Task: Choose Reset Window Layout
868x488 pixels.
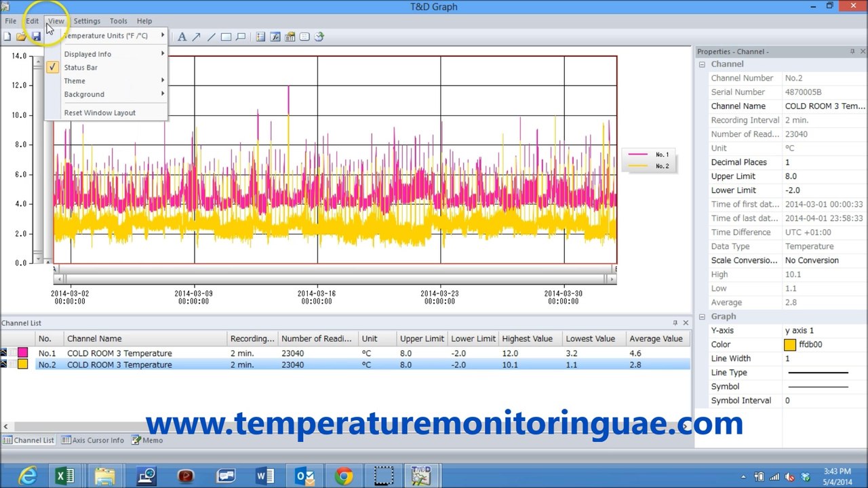Action: coord(105,113)
